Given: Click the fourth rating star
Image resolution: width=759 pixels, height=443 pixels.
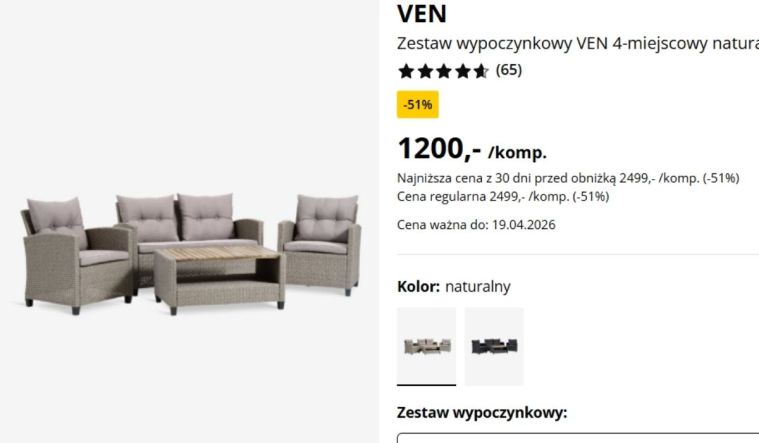Looking at the screenshot, I should coord(463,72).
